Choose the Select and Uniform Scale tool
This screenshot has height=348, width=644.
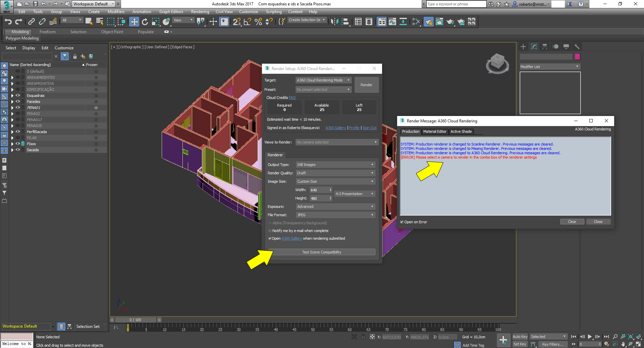click(x=156, y=22)
